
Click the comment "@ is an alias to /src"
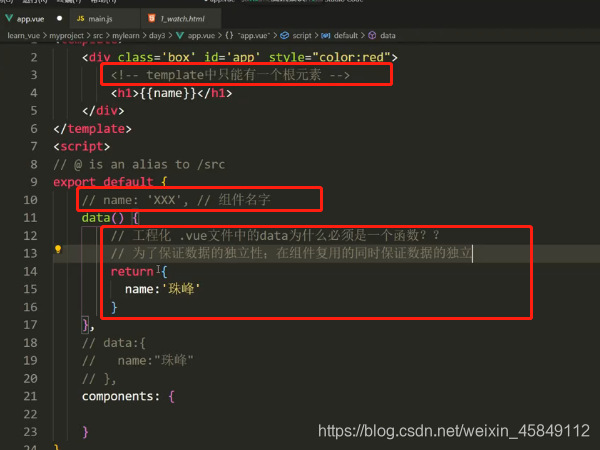[149, 165]
